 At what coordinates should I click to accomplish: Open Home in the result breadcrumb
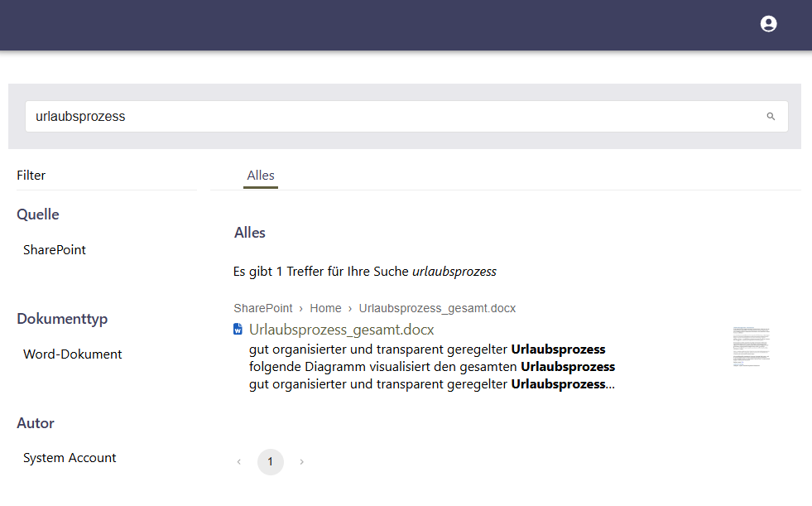325,308
